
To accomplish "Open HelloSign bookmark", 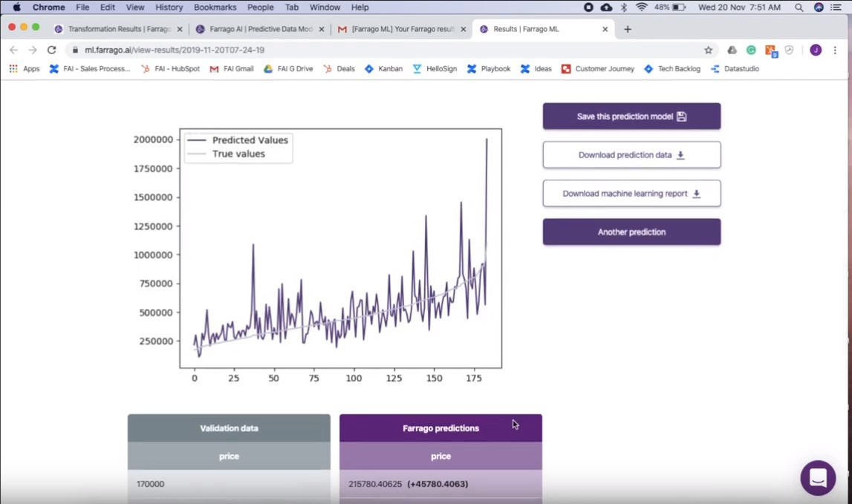I will coord(435,69).
